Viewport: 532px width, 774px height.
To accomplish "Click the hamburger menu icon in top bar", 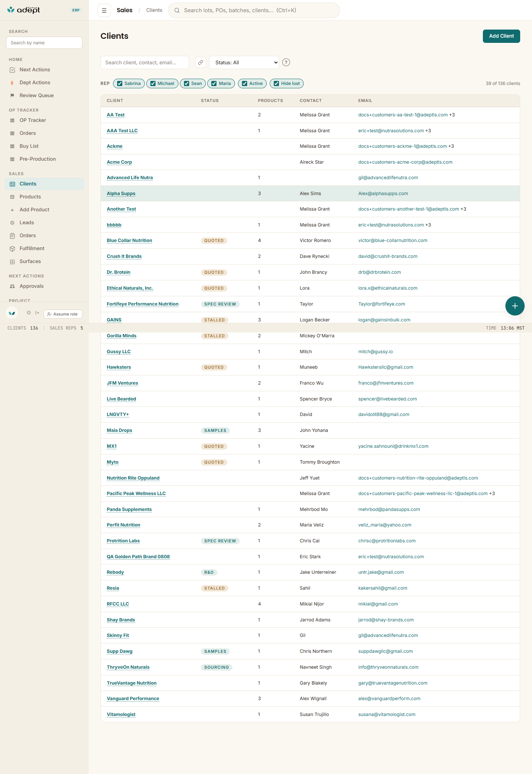I will pos(104,10).
